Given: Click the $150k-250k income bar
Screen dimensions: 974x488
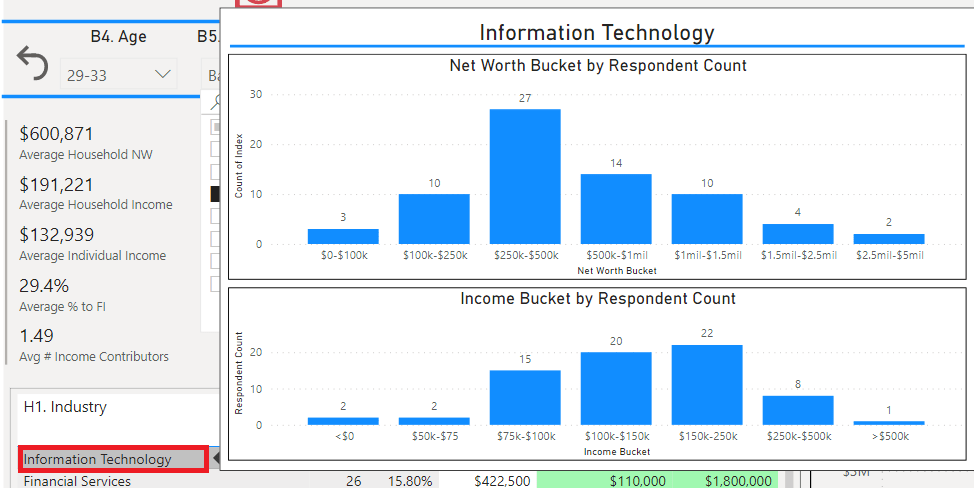Looking at the screenshot, I should [707, 385].
